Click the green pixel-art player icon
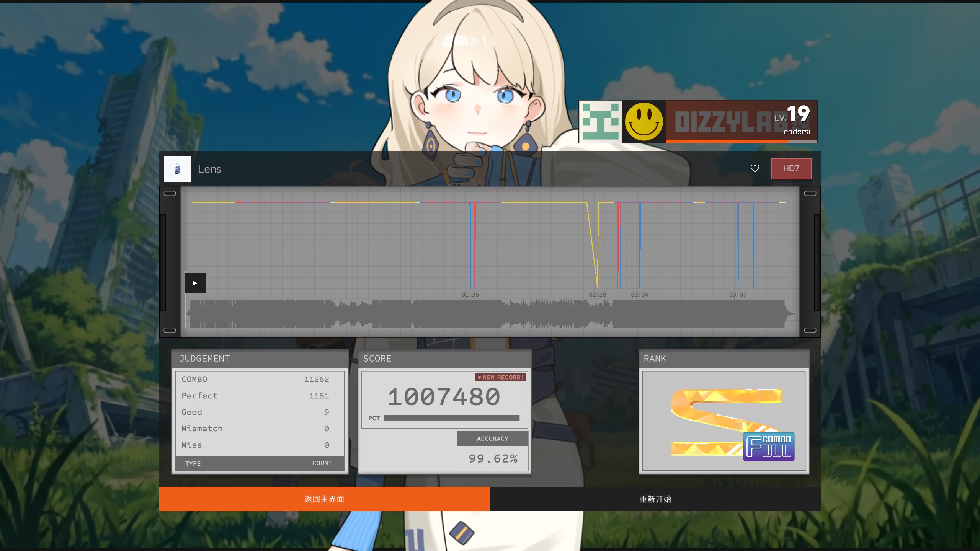980x551 pixels. (601, 122)
